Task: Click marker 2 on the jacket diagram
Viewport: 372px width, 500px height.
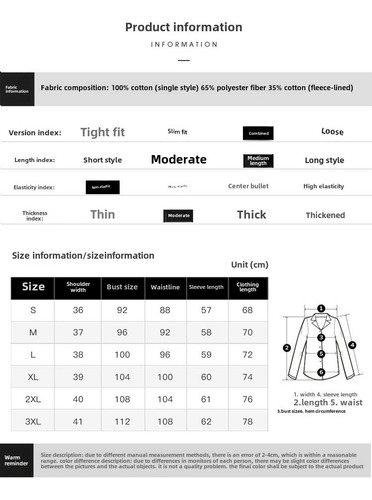Action: pyautogui.click(x=287, y=348)
